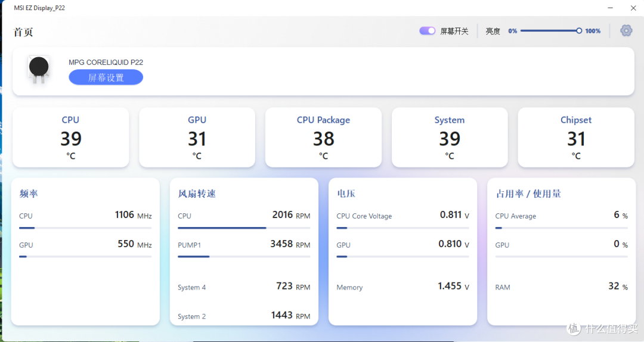The width and height of the screenshot is (644, 342).
Task: Click the 100% brightness label
Action: coord(593,31)
